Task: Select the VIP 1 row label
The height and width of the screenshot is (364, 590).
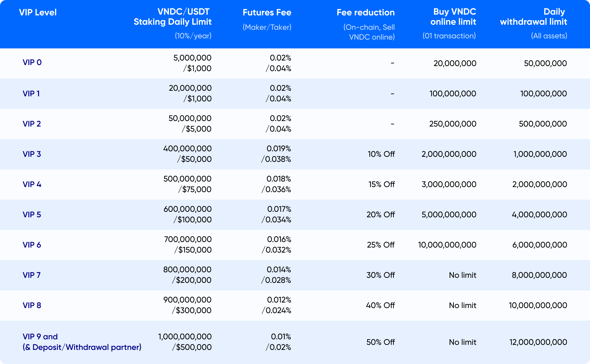Action: [31, 94]
